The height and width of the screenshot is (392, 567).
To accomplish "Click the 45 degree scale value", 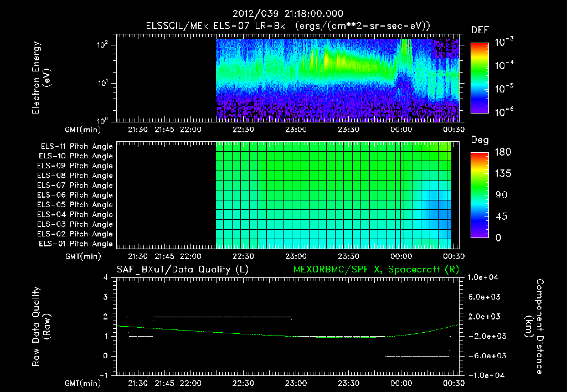I will point(502,216).
